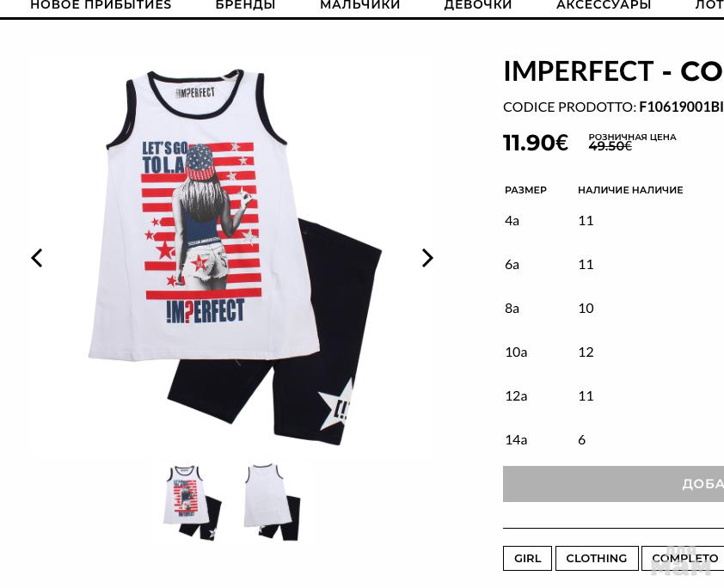Select size 4a row
The height and width of the screenshot is (588, 724).
click(x=613, y=221)
